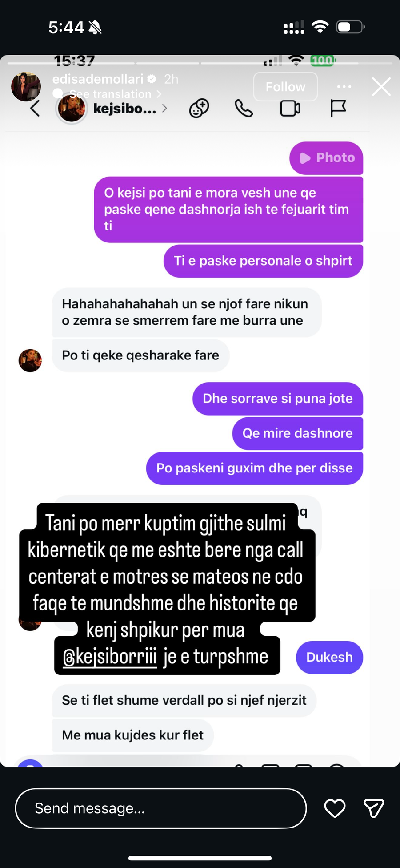Screen dimensions: 400x868
Task: Tap kejsibo chat avatar in header
Action: (x=71, y=108)
